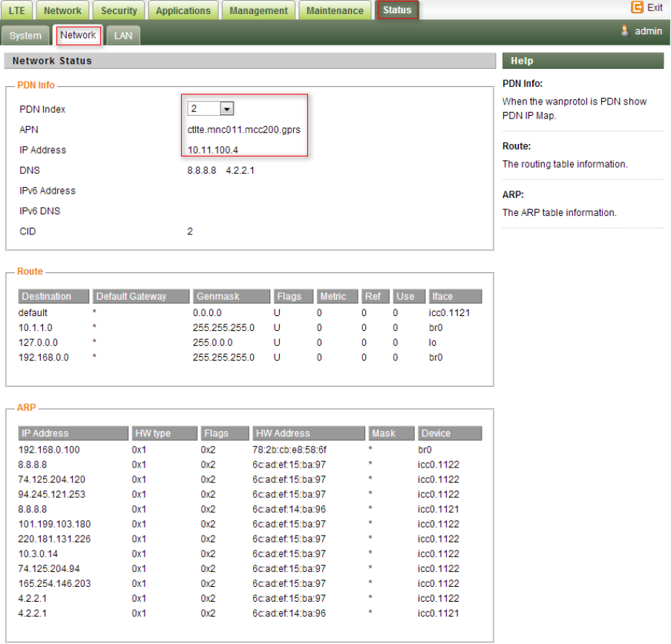
Task: Click ARP entry 10.3.0.14
Action: click(38, 553)
